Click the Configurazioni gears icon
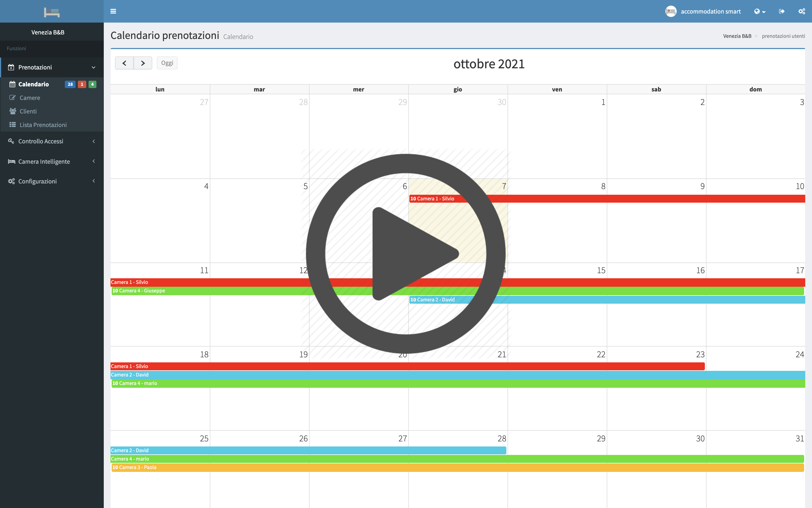812x508 pixels. click(x=11, y=181)
